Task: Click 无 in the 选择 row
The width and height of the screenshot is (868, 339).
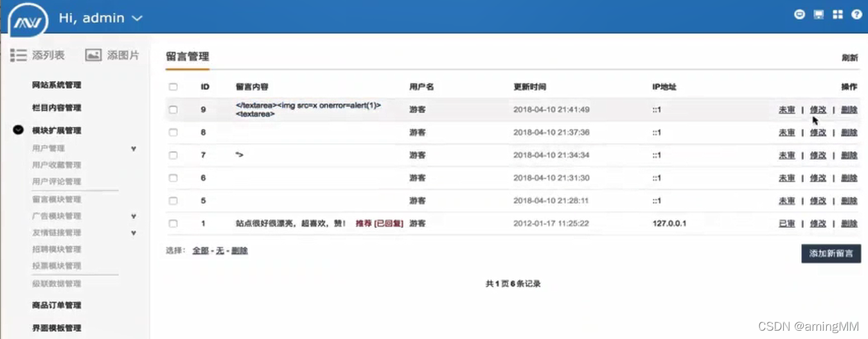Action: tap(220, 251)
